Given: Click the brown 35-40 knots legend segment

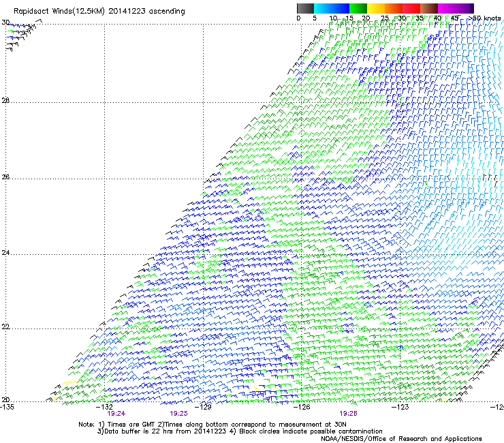Looking at the screenshot, I should [x=429, y=8].
